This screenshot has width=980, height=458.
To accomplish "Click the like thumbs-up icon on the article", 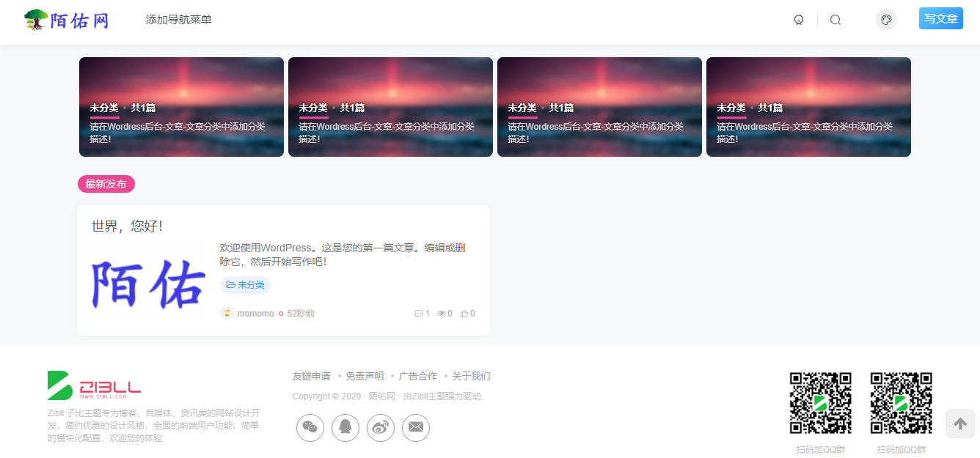I will (x=465, y=313).
